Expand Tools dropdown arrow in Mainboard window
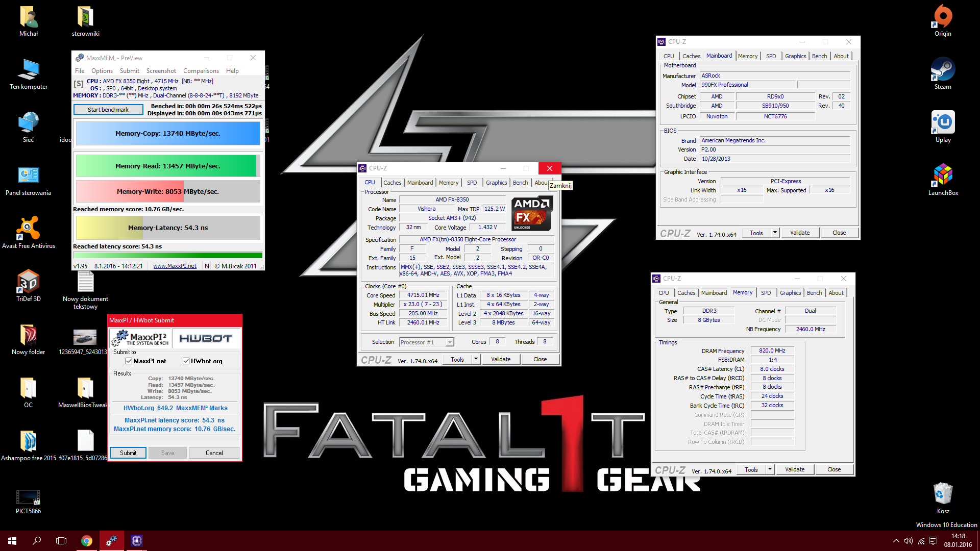 point(775,233)
